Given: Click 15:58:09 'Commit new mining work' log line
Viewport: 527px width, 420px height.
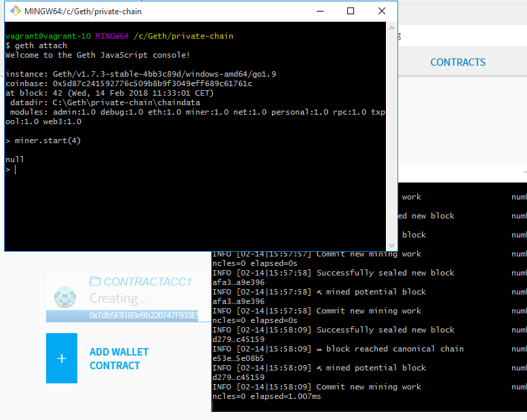Looking at the screenshot, I should tap(317, 387).
